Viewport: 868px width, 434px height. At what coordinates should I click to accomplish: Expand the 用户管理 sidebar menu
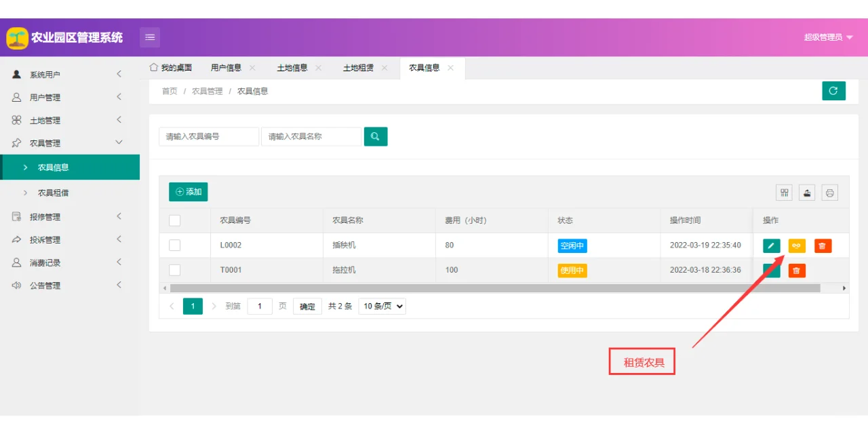[x=70, y=98]
